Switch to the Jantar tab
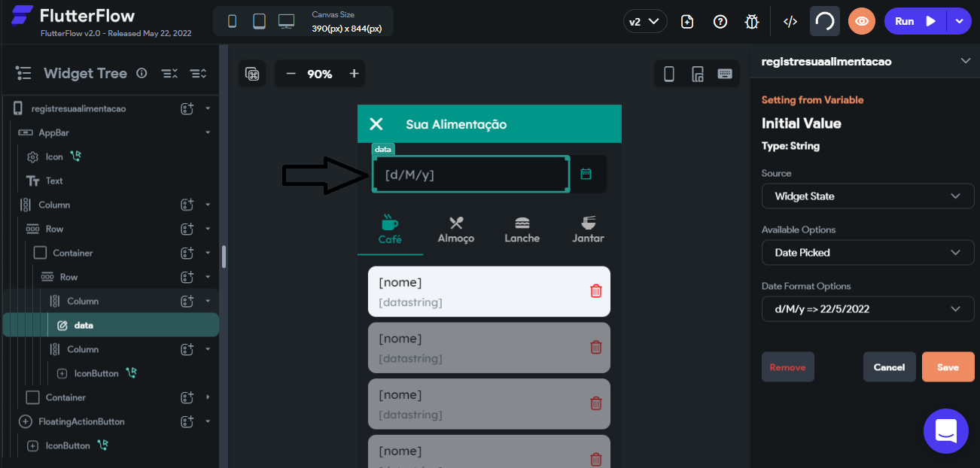 [x=588, y=229]
